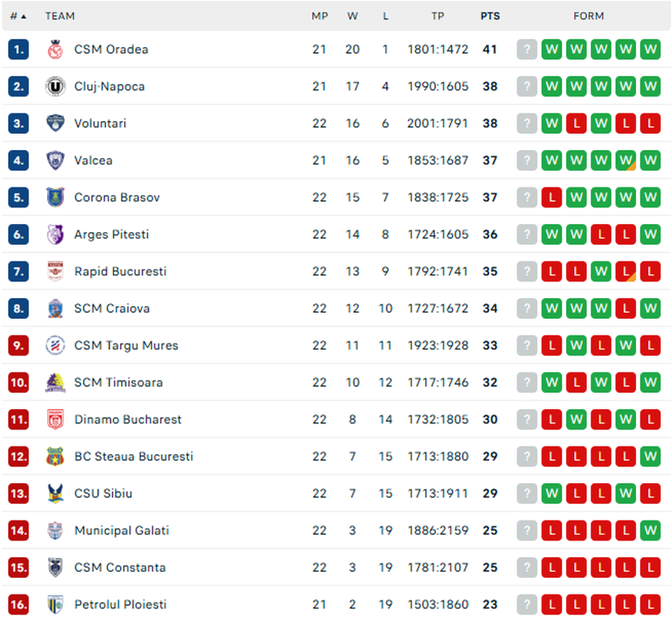Click the TP column header

click(438, 16)
